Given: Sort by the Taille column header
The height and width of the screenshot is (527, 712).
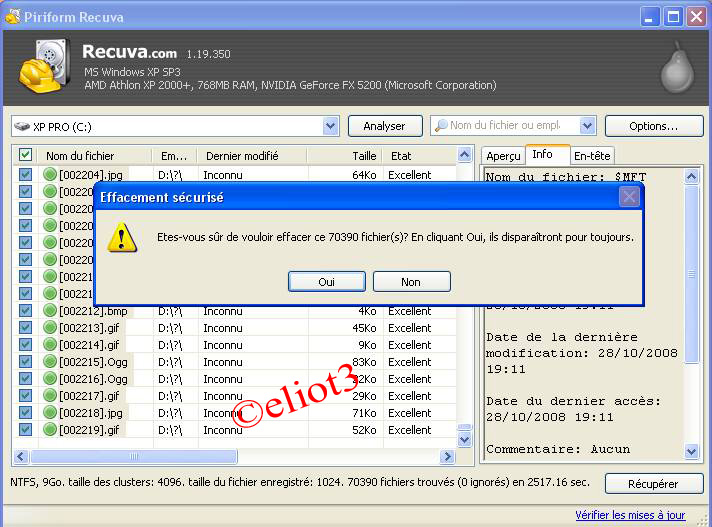Looking at the screenshot, I should (x=345, y=156).
